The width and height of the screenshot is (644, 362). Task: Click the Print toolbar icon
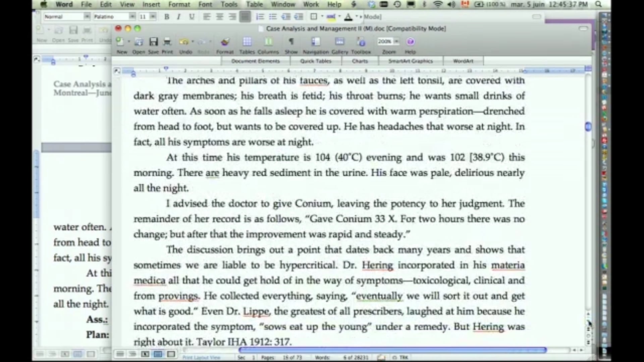click(167, 42)
